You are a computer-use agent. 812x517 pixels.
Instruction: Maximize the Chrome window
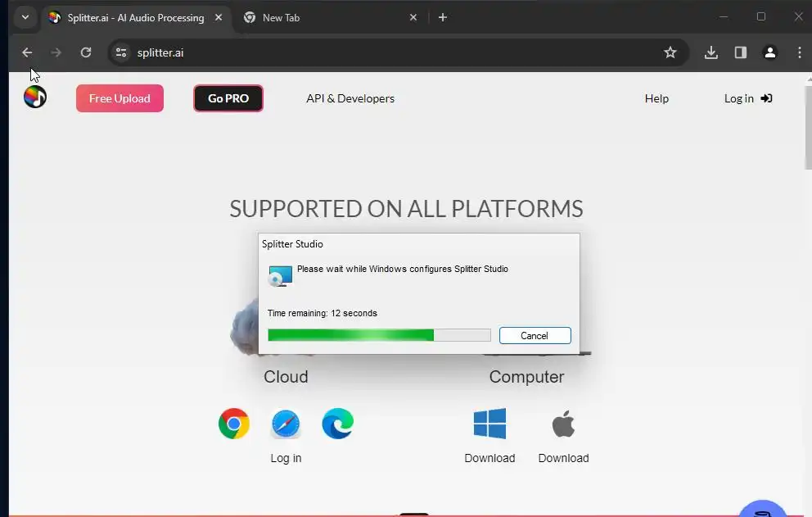[x=760, y=16]
